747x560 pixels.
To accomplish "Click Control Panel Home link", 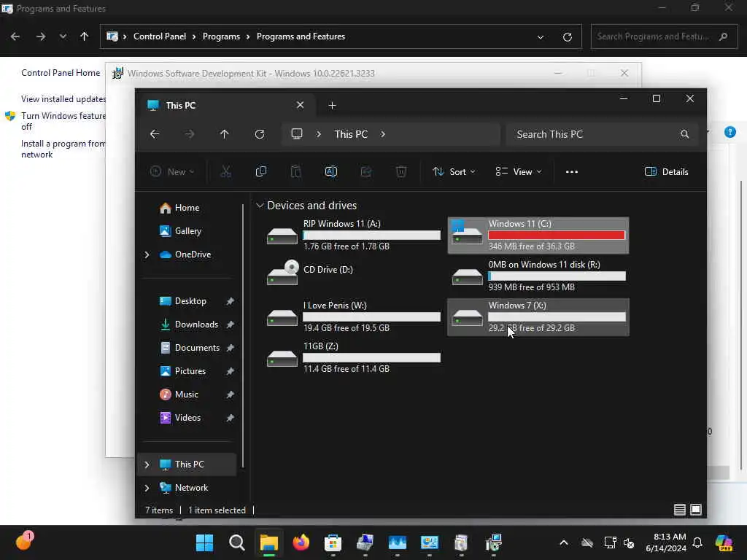I will pos(61,73).
